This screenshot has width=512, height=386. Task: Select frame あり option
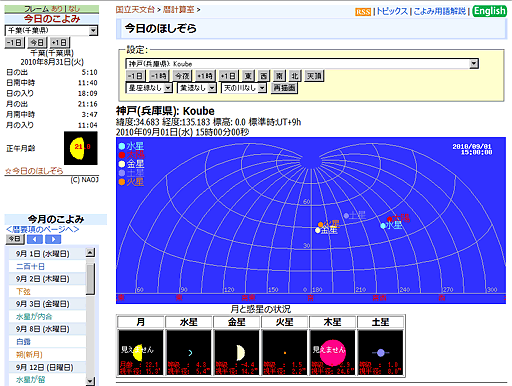[x=57, y=9]
